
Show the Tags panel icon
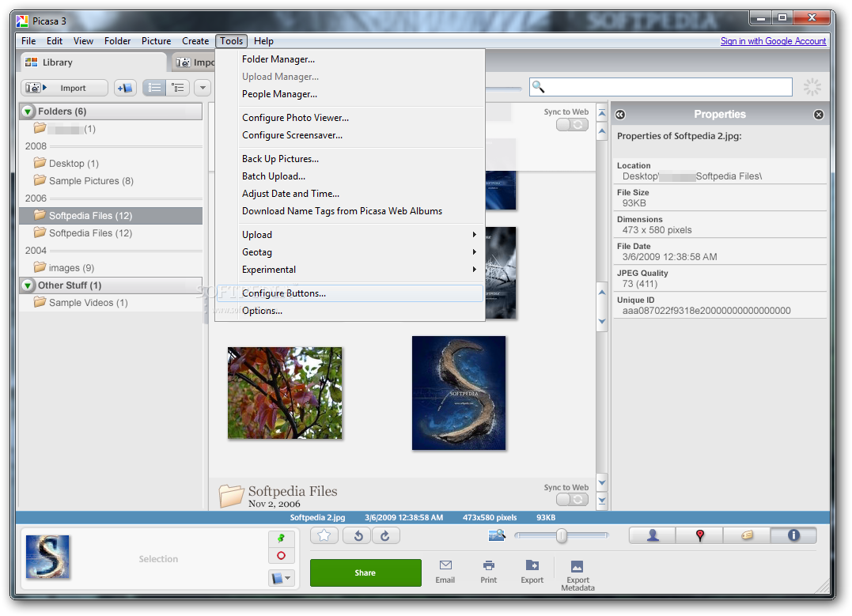pyautogui.click(x=747, y=535)
